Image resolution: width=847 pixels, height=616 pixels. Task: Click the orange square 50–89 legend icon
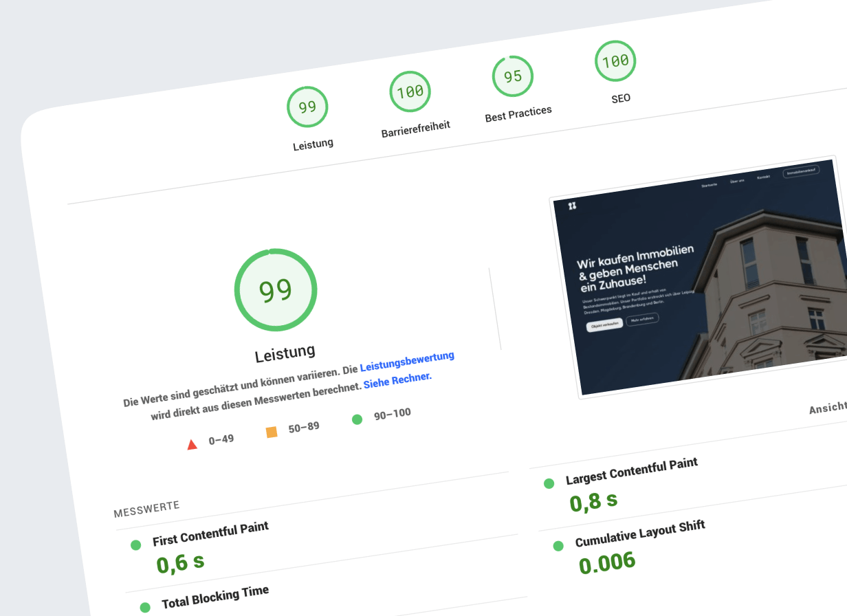tap(272, 432)
